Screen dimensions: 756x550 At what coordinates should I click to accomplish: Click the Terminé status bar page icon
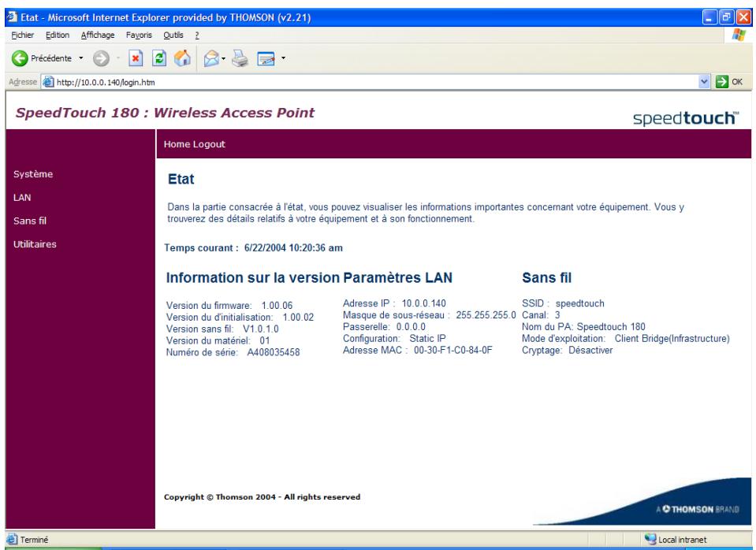(x=12, y=540)
